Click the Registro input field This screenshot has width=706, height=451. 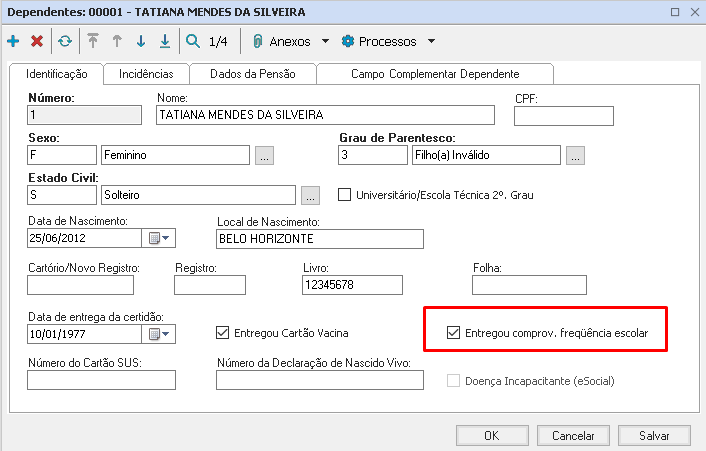point(210,285)
